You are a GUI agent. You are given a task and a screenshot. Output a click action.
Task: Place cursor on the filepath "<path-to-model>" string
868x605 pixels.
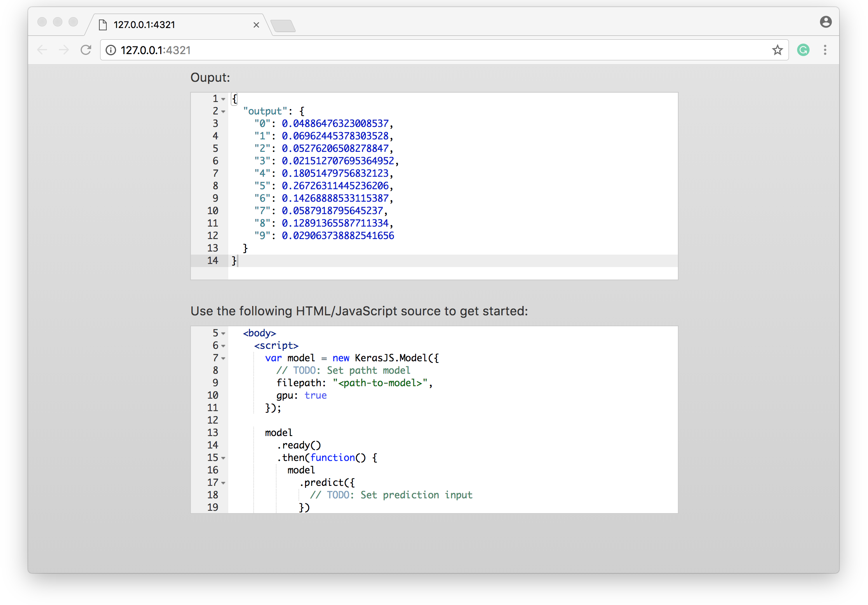(380, 383)
